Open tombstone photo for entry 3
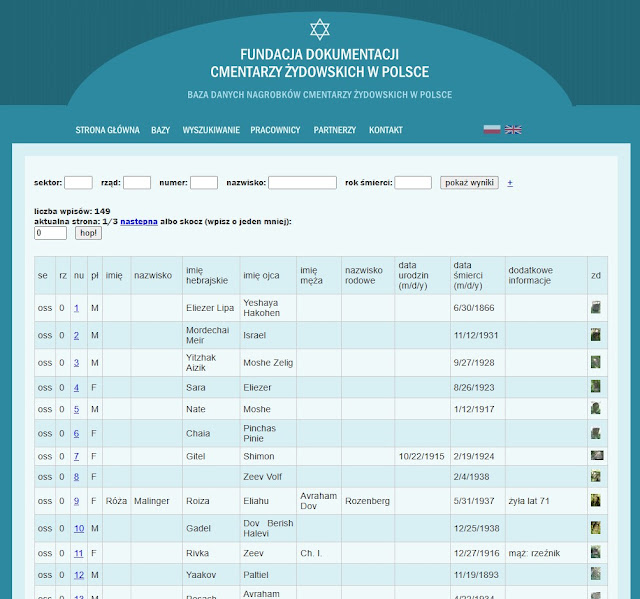The image size is (640, 599). pyautogui.click(x=596, y=362)
